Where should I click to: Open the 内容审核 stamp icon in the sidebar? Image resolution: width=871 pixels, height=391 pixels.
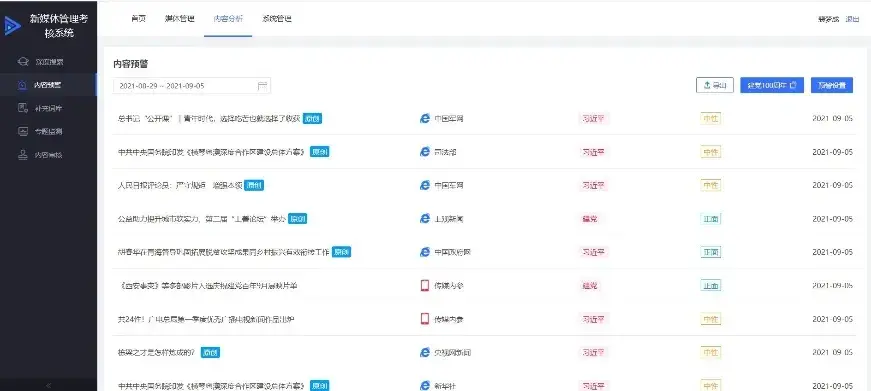(23, 155)
